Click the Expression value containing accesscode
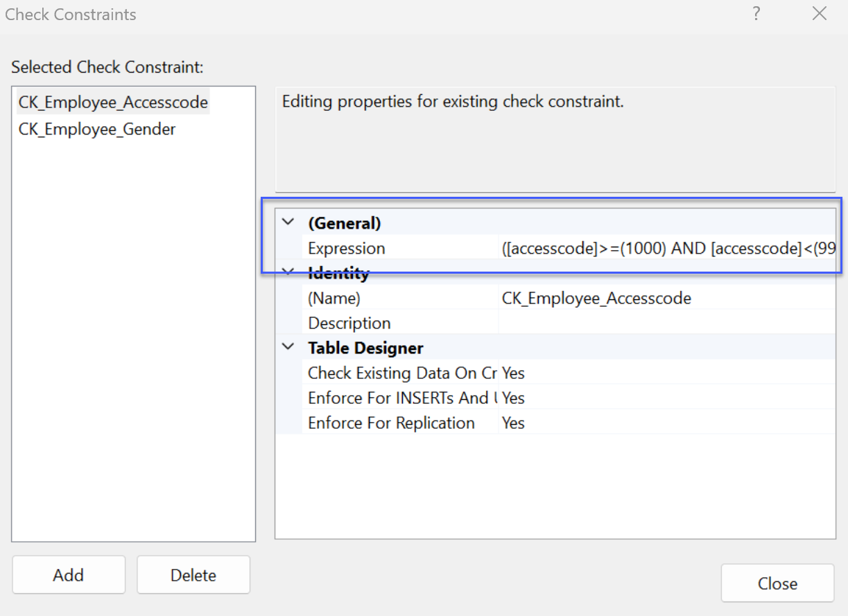 pos(667,248)
